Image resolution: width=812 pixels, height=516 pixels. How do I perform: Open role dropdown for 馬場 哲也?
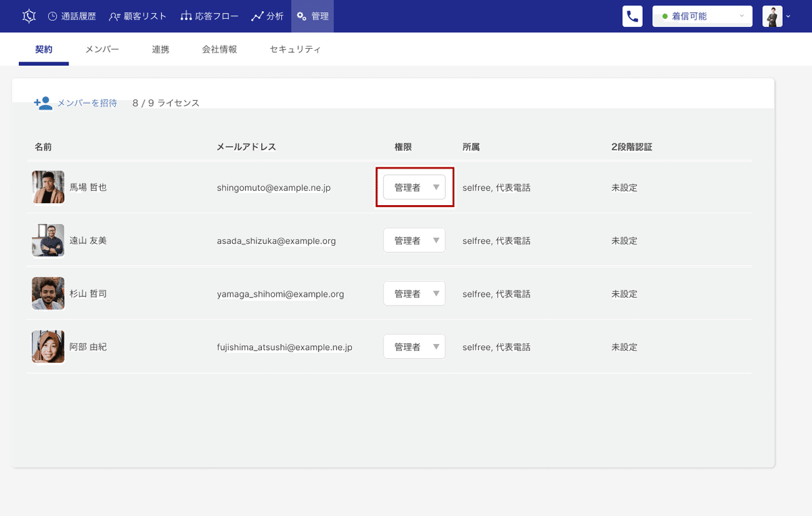click(x=414, y=187)
